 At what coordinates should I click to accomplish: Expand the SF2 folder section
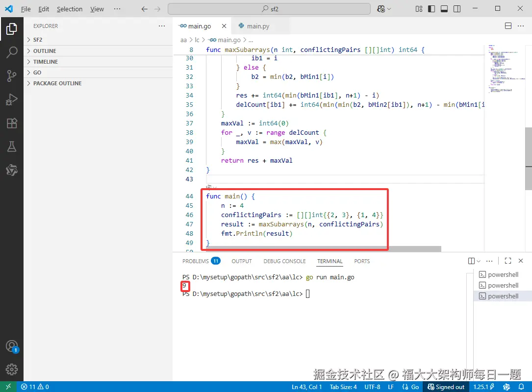98,40
